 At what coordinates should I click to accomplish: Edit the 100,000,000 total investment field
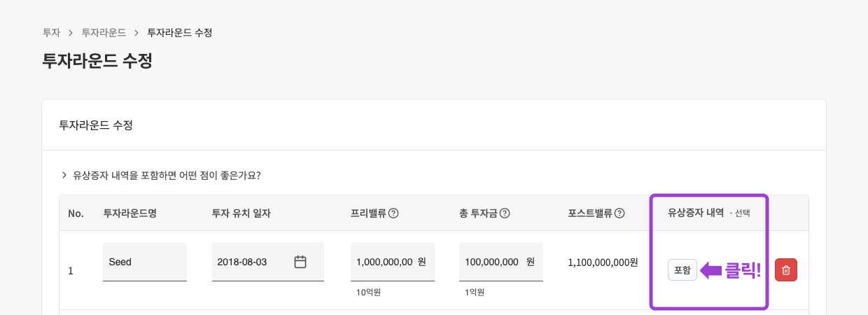coord(493,262)
